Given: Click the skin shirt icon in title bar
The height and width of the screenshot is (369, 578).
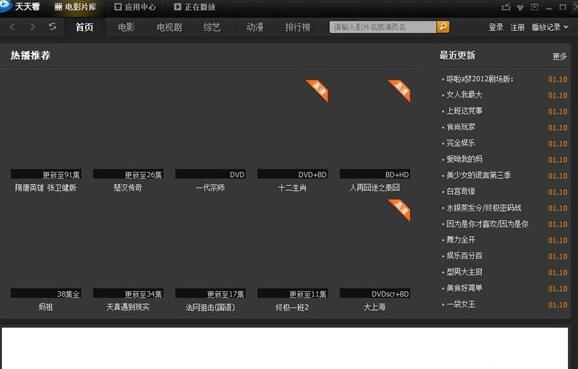Looking at the screenshot, I should (x=520, y=7).
